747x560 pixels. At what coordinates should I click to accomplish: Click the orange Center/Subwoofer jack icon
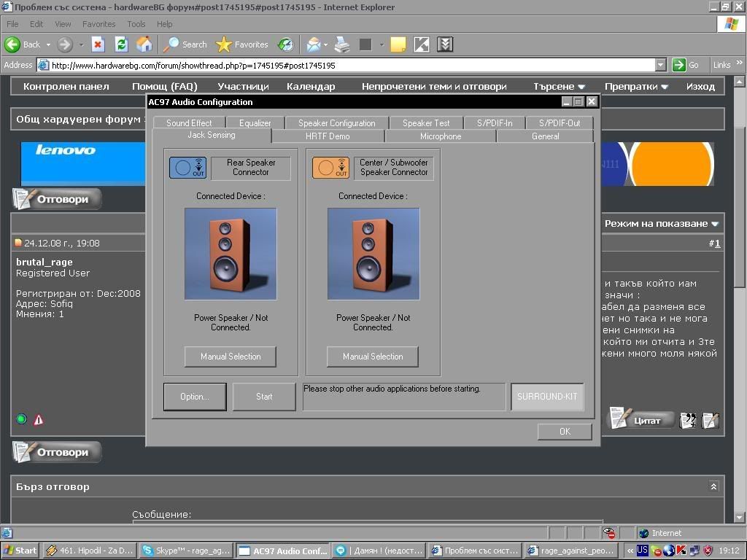click(330, 168)
